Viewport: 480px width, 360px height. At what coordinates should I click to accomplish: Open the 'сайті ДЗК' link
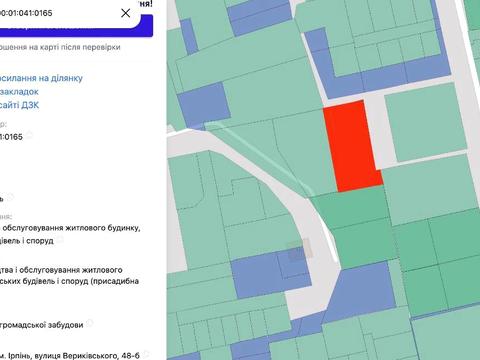[19, 105]
